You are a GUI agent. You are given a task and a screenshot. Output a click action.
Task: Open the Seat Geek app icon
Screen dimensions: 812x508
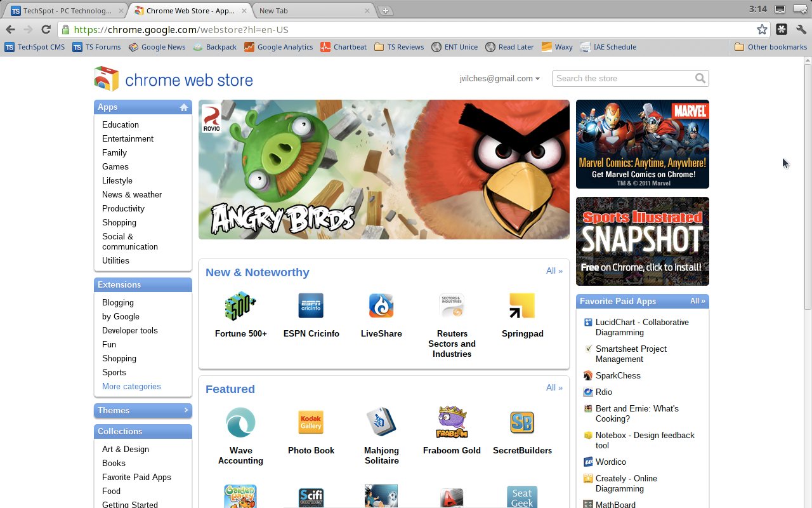[x=522, y=497]
